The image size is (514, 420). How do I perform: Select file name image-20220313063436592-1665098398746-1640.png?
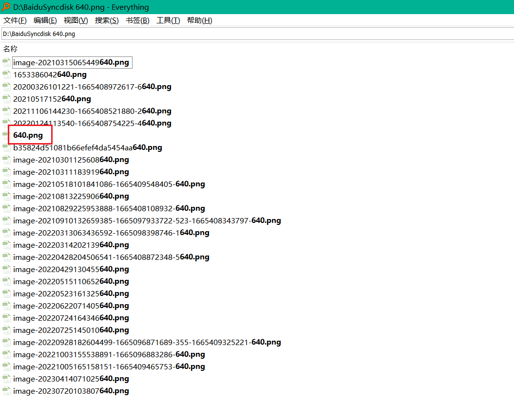tap(111, 233)
